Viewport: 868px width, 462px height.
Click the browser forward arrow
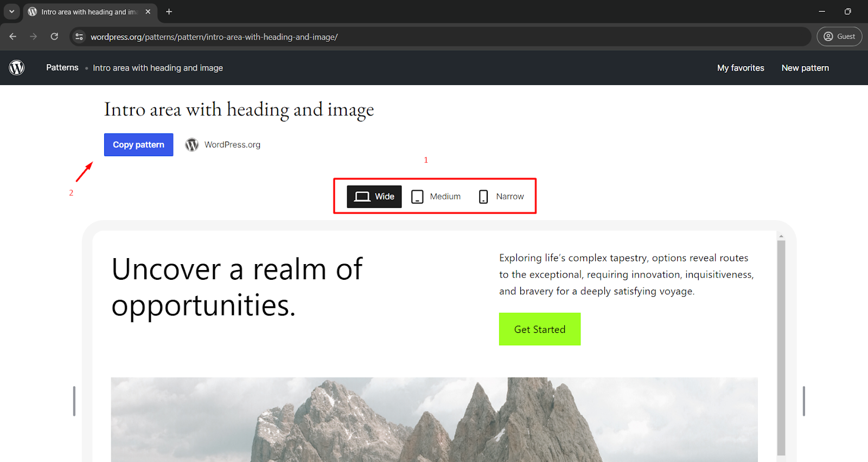point(34,36)
